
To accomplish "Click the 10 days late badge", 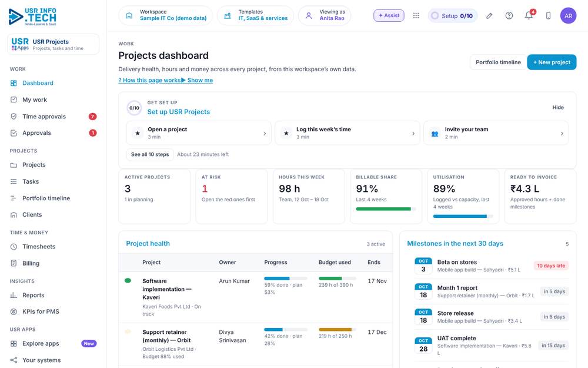I will 551,266.
